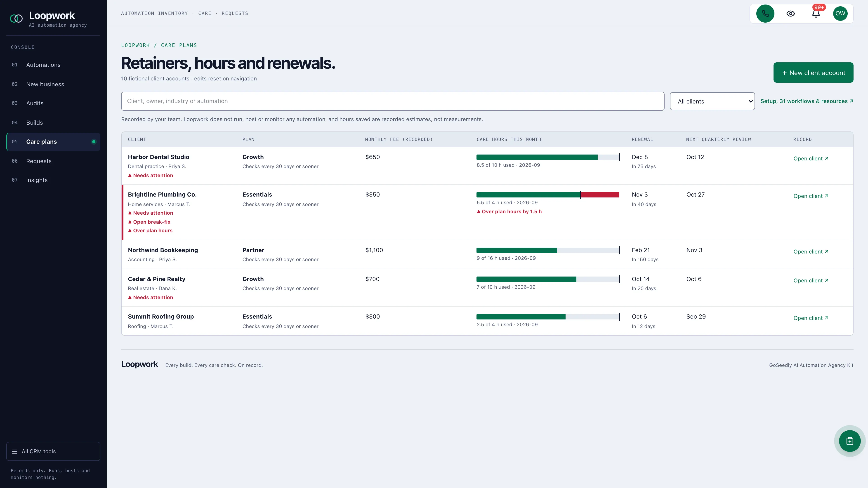Expand the All clients filter dropdown
Screen dimensions: 868x488
click(x=712, y=101)
